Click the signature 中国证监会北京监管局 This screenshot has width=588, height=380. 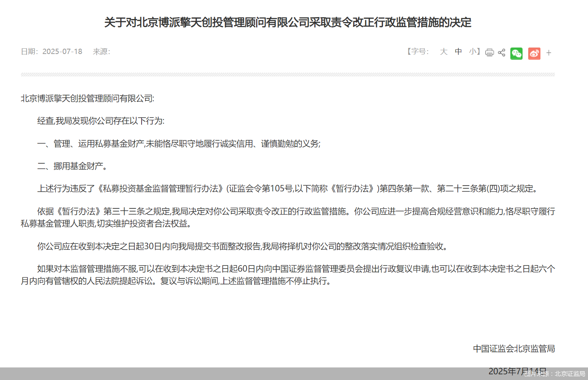pos(514,348)
